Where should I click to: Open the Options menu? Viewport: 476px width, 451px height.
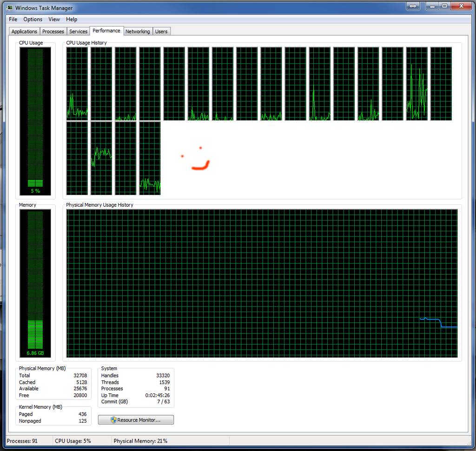[x=33, y=19]
